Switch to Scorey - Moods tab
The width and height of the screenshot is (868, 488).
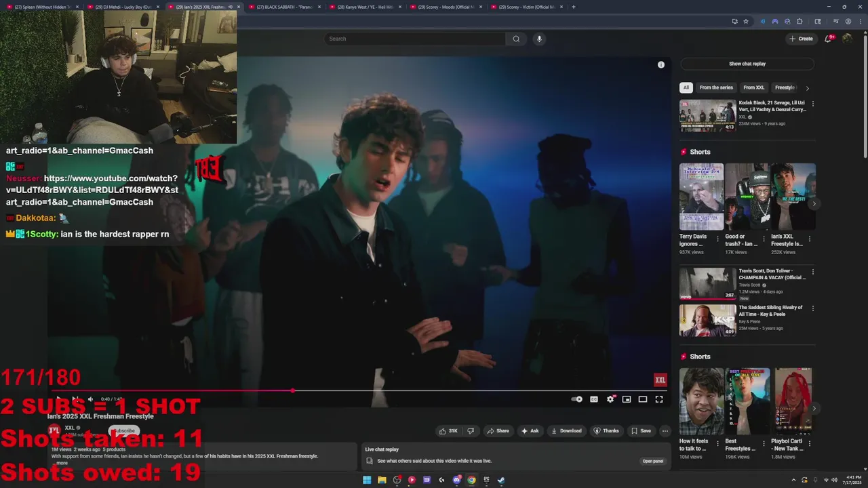tap(445, 7)
